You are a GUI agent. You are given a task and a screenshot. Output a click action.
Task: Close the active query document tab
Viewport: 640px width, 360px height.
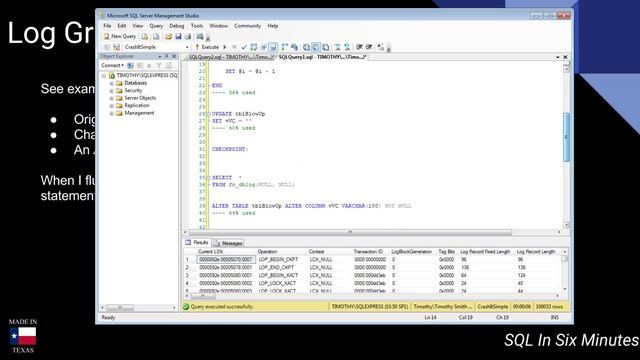coord(565,57)
